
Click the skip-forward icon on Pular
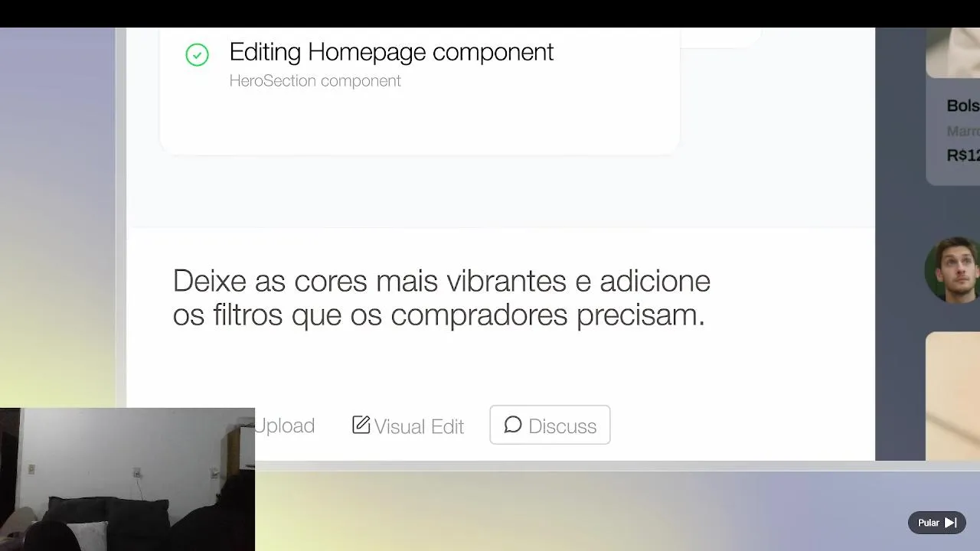(950, 523)
